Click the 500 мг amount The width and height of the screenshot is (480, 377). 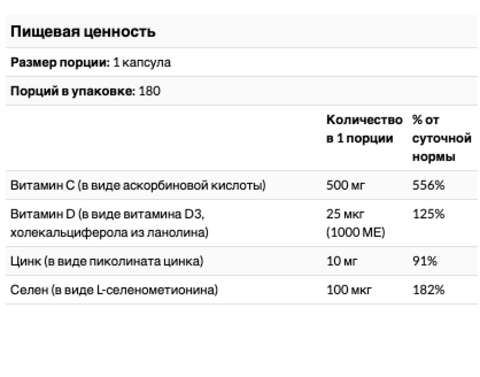pyautogui.click(x=345, y=185)
